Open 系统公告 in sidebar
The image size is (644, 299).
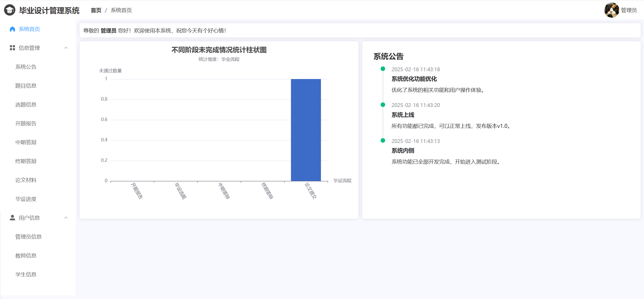tap(26, 67)
